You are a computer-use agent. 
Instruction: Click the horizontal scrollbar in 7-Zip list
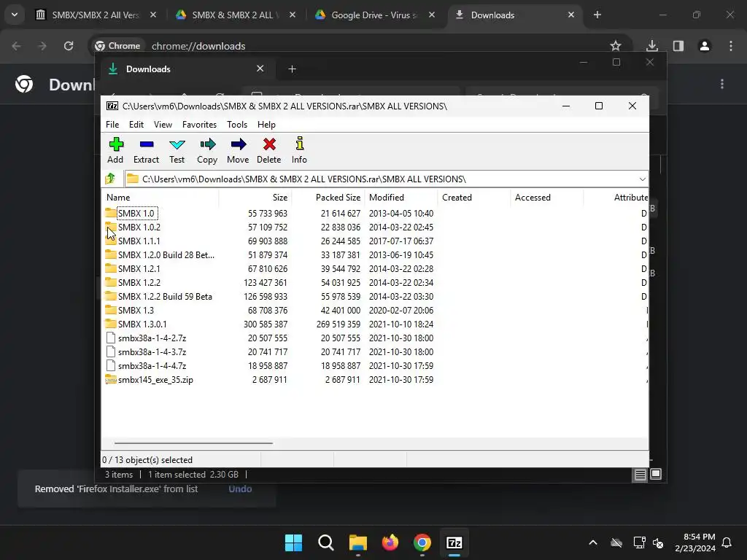[193, 443]
